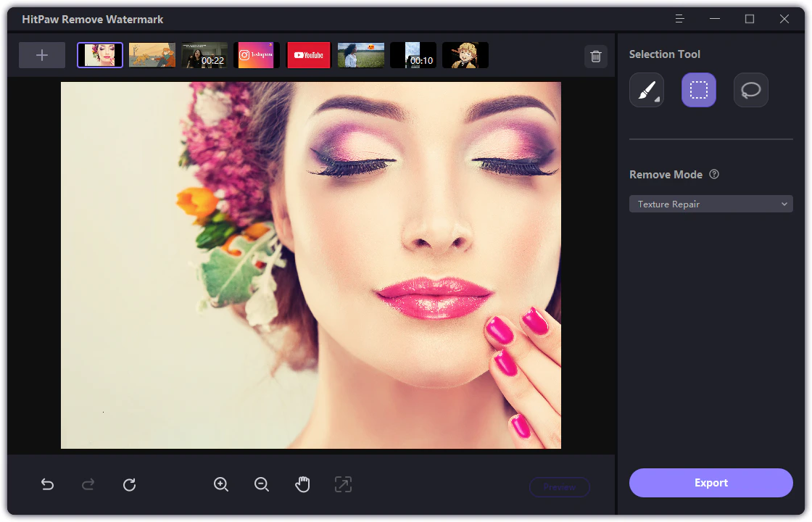Click the Preview button
The image size is (812, 522).
[x=559, y=487]
